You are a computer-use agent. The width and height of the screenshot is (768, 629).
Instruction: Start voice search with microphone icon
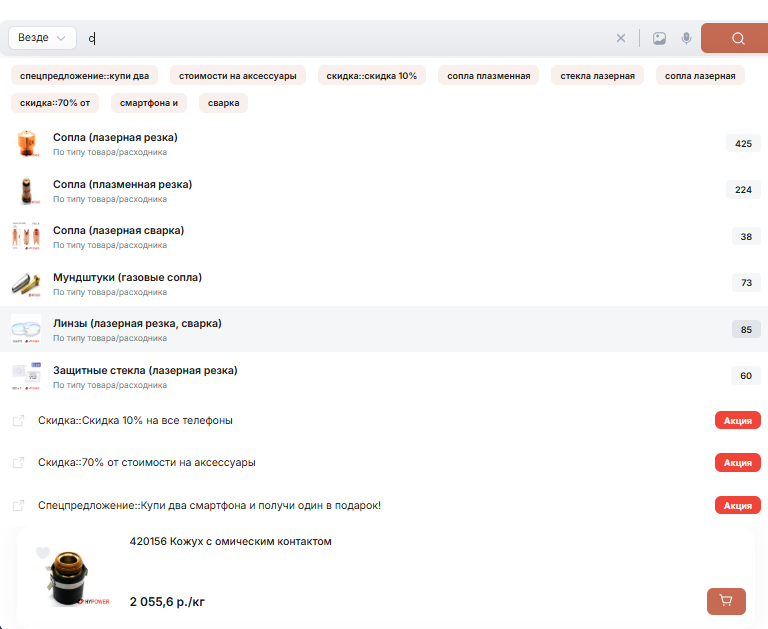(686, 38)
